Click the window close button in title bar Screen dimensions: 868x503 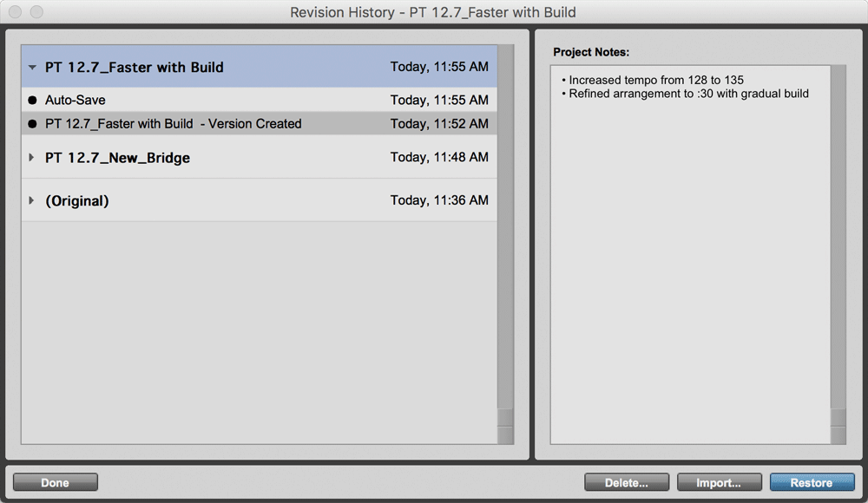click(15, 12)
